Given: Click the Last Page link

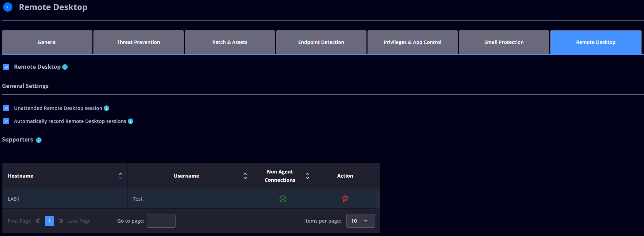Looking at the screenshot, I should pos(79,221).
